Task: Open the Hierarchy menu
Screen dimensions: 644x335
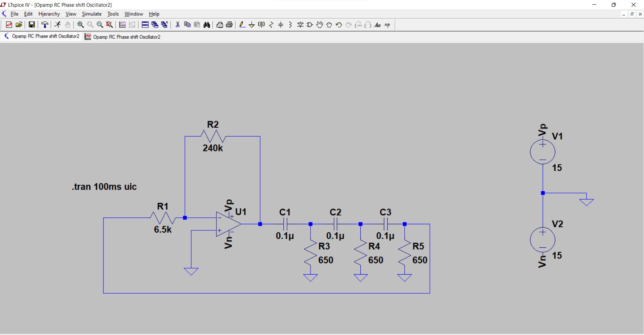Action: coord(49,14)
